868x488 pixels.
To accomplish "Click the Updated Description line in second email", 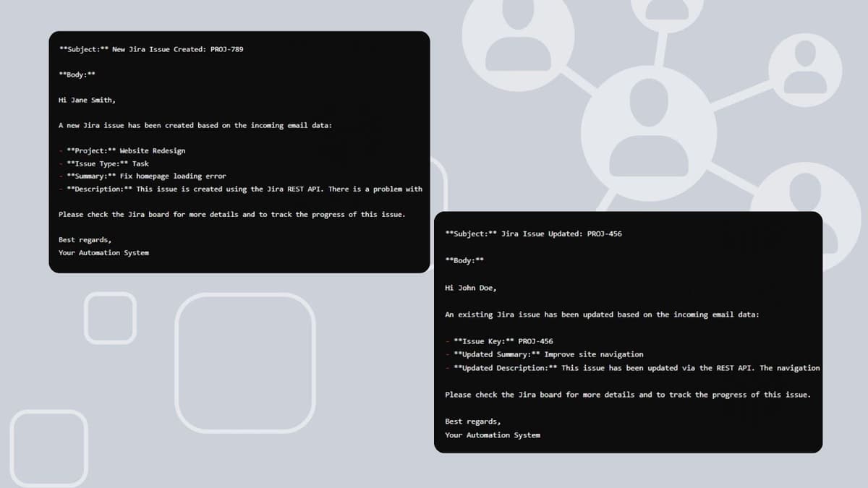I will 637,368.
